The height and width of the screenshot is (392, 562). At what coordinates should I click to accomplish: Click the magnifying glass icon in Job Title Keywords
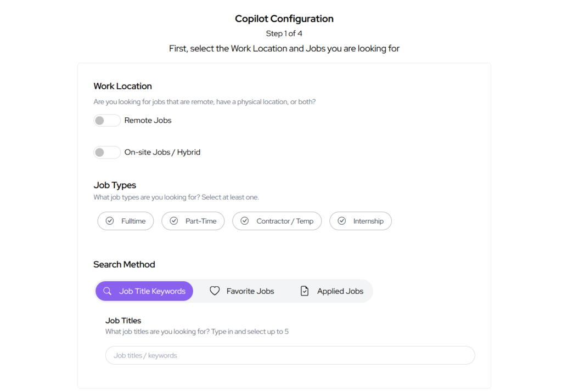coord(106,291)
